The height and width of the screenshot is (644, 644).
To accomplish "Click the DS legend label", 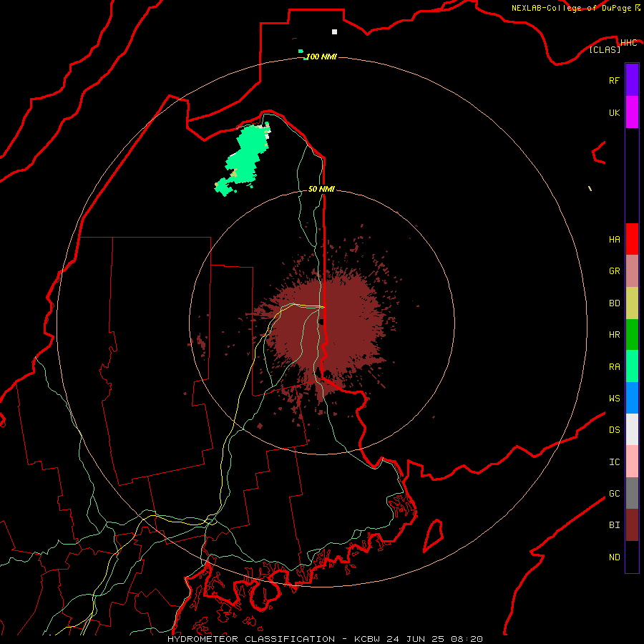I will point(614,430).
